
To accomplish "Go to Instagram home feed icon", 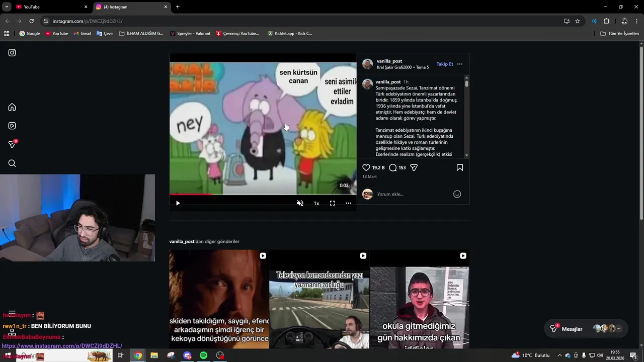I will click(x=12, y=107).
